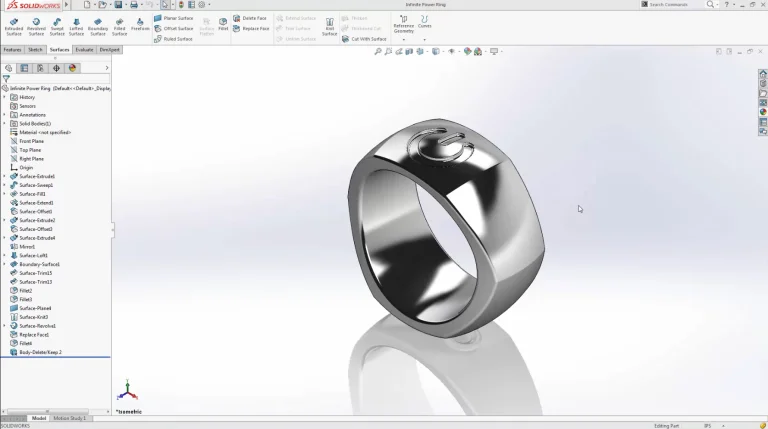
Task: Switch to the Sketch ribbon tab
Action: pyautogui.click(x=35, y=49)
